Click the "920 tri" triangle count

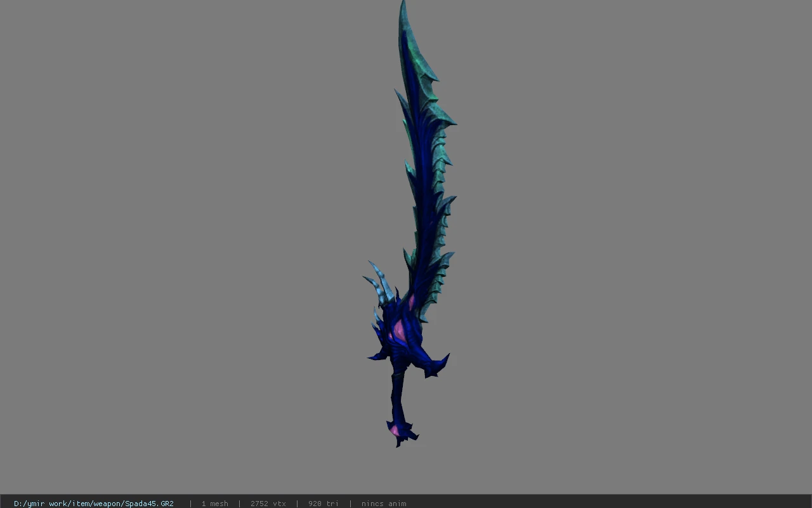tap(324, 504)
